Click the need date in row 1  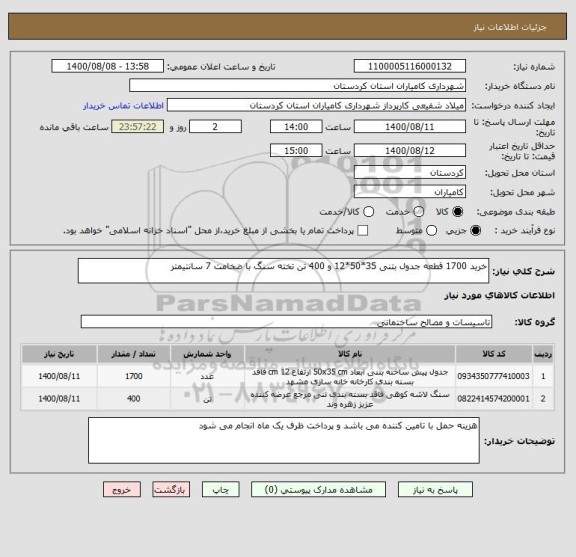[59, 376]
